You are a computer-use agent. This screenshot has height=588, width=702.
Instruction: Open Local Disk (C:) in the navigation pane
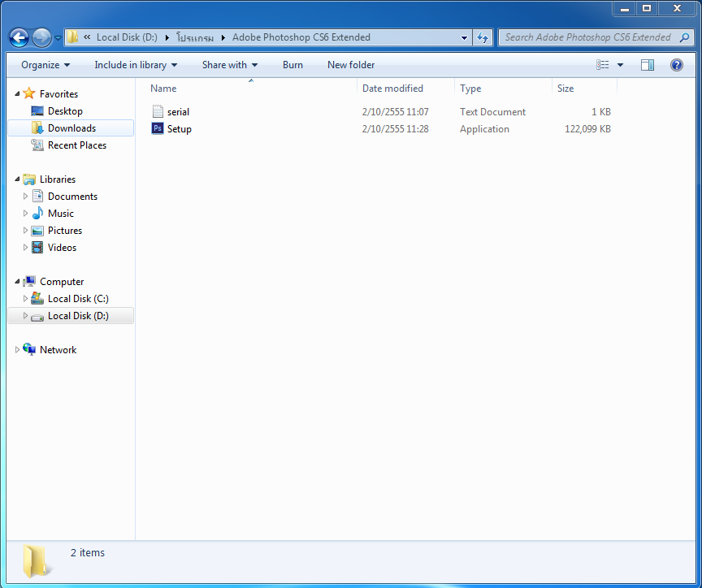click(78, 299)
